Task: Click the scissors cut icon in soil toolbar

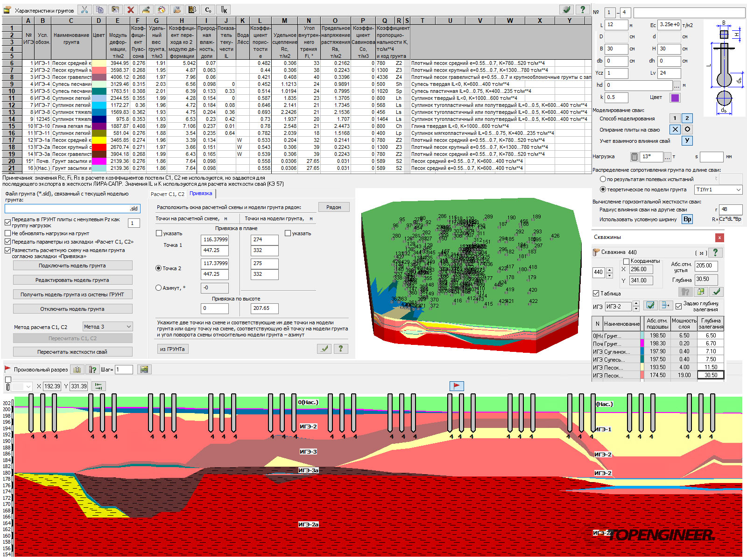Action: click(x=85, y=10)
